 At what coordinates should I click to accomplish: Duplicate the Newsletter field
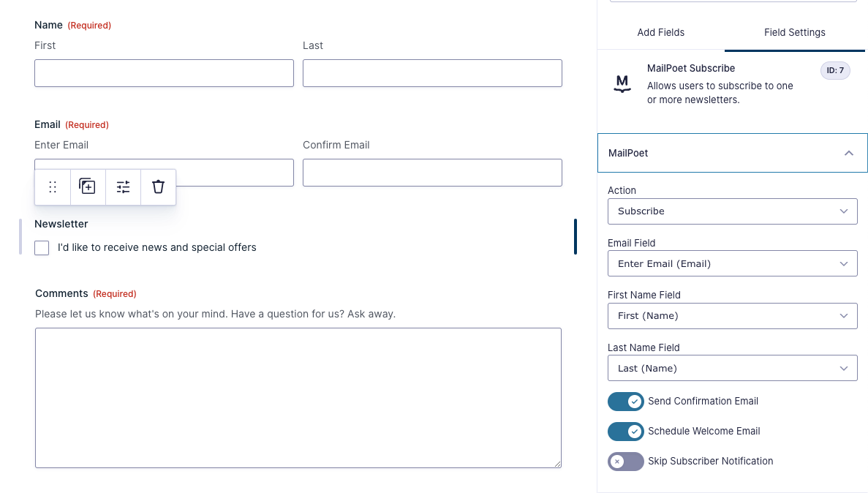tap(88, 187)
